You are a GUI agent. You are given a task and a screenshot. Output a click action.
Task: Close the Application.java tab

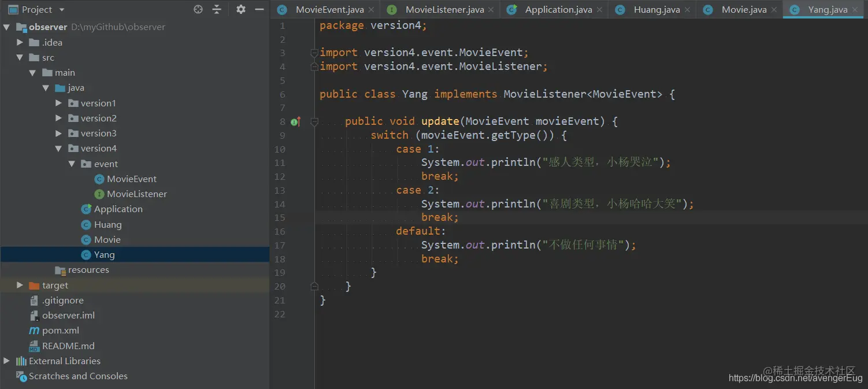click(599, 10)
